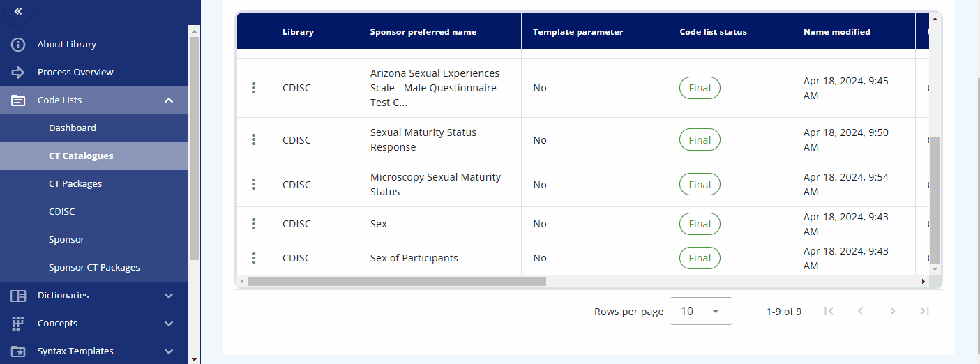The width and height of the screenshot is (980, 364).
Task: Click Final status badge for Sex row
Action: point(700,224)
